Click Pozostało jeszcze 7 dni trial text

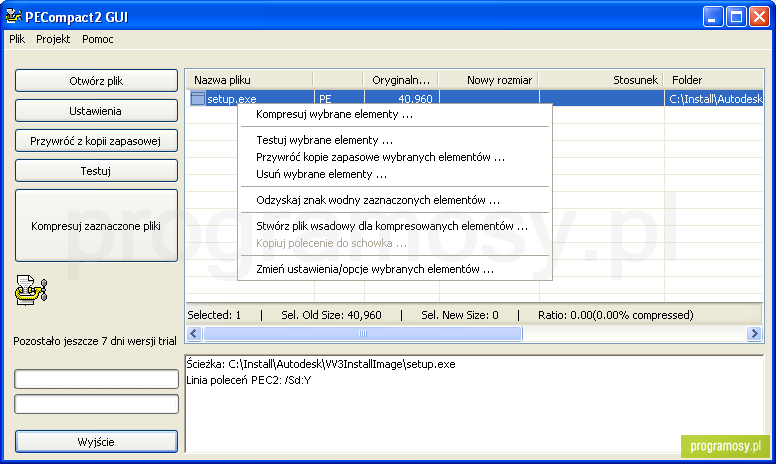coord(95,341)
